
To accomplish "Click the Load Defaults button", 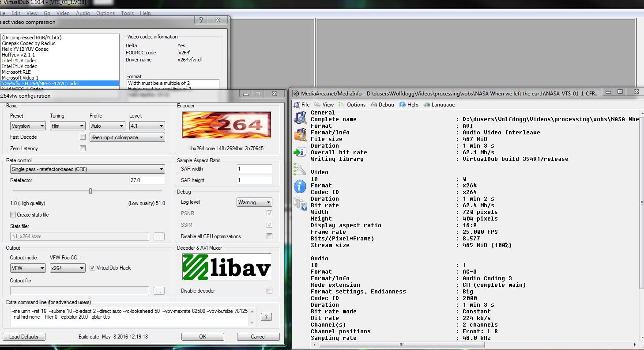I will [24, 337].
